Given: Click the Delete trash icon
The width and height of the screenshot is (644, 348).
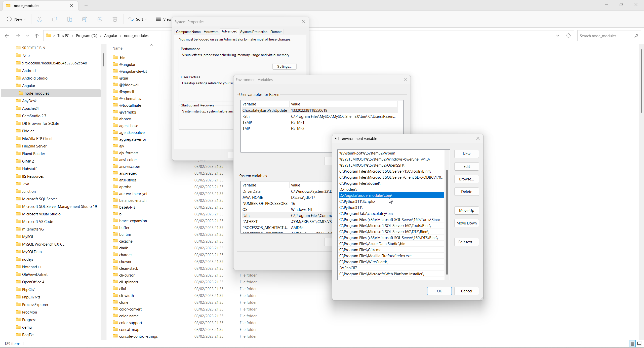Looking at the screenshot, I should click(115, 19).
